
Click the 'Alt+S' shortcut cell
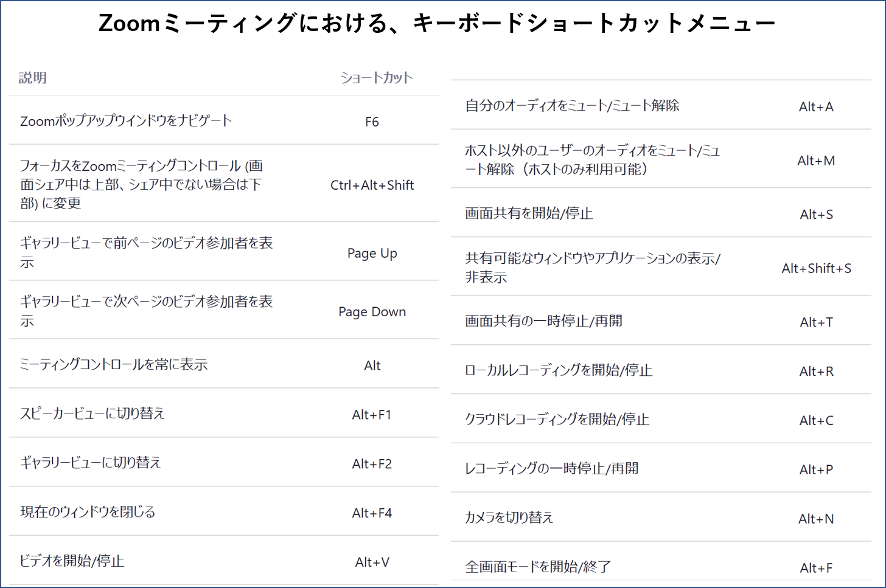coord(817,215)
